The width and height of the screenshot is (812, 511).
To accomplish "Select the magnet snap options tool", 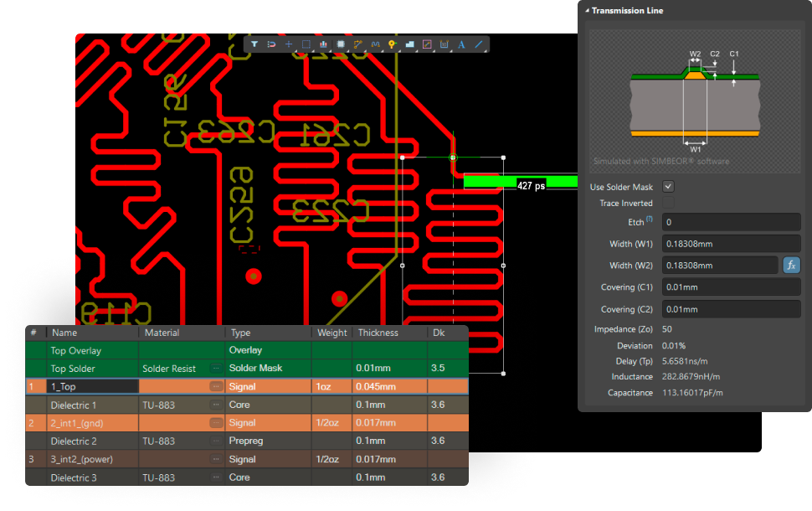I will pos(271,44).
